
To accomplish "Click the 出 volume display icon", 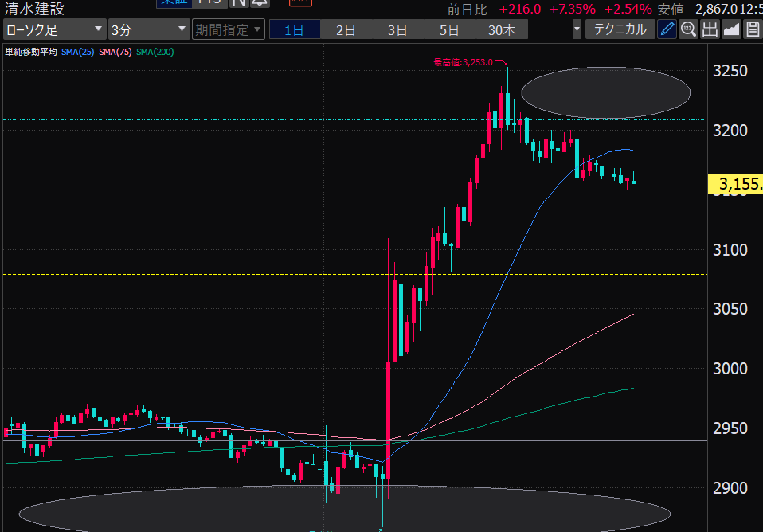I will point(710,30).
